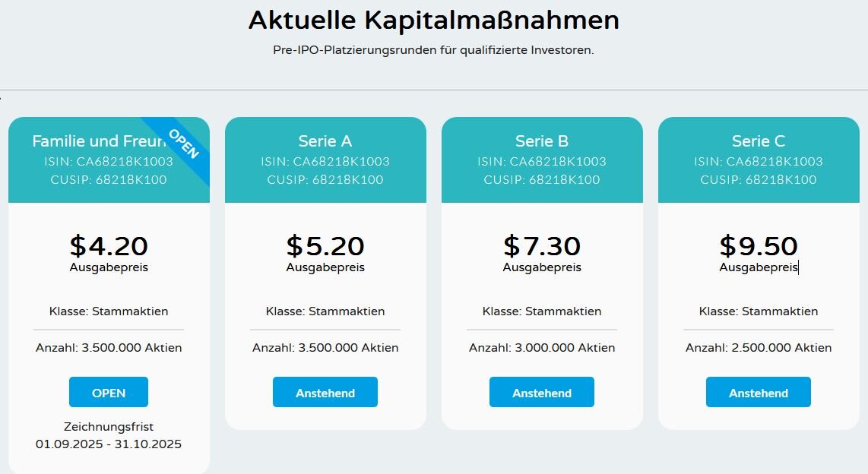Click the Pre-IPO-Platzierungsrunden subtitle text

[434, 50]
